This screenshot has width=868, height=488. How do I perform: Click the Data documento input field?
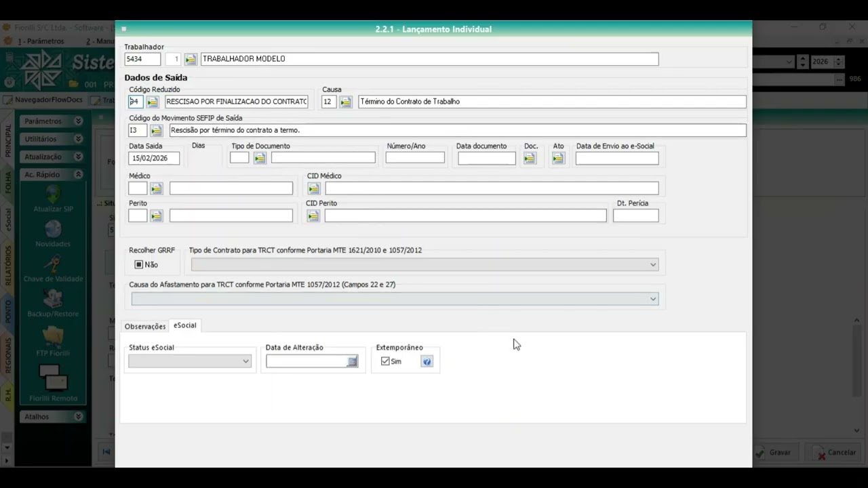[487, 158]
